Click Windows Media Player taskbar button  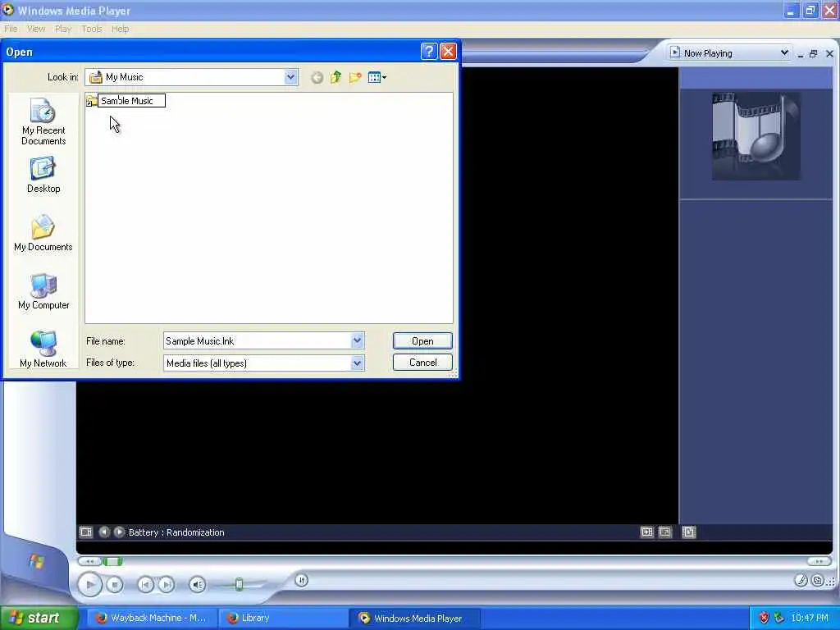tap(414, 618)
